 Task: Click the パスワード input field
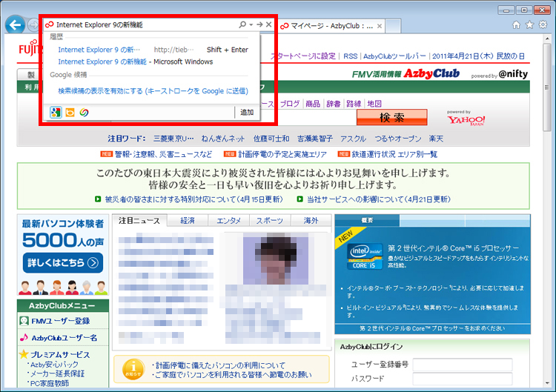(x=463, y=379)
